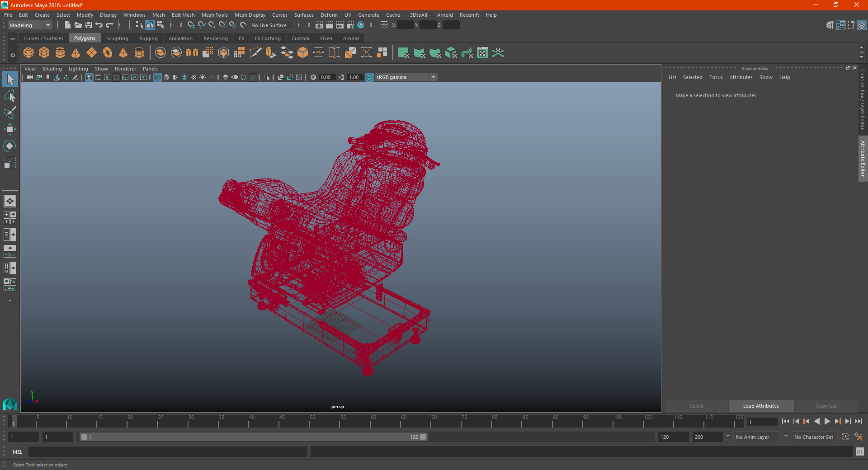Click the Mirror geometry shelf icon
Viewport: 868px width, 470px height.
(192, 53)
